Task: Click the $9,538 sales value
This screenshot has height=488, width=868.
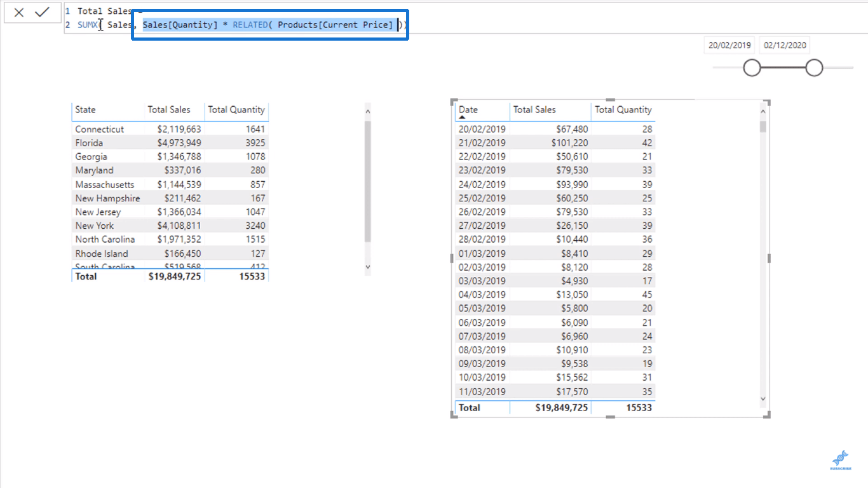Action: coord(574,364)
